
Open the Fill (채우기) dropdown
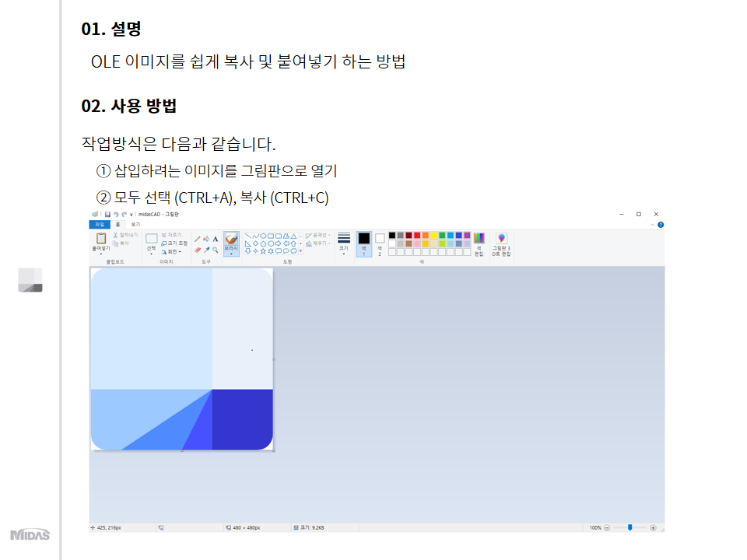coord(318,243)
